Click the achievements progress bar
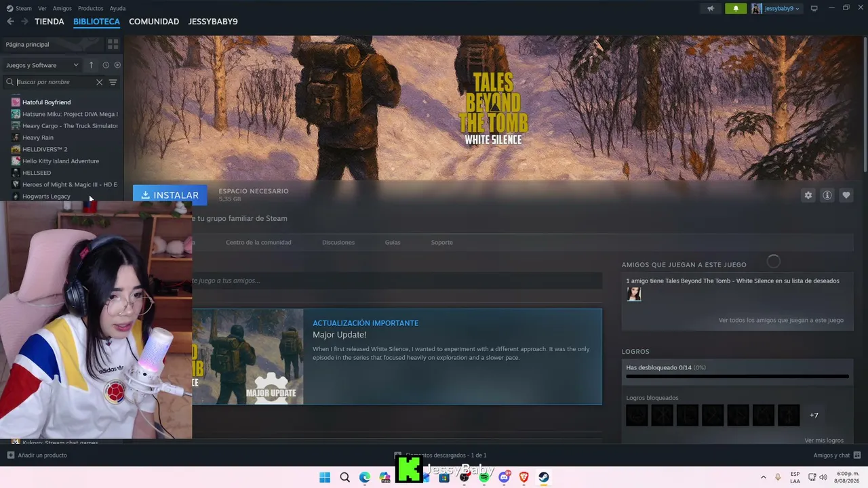Image resolution: width=868 pixels, height=488 pixels. coord(737,376)
